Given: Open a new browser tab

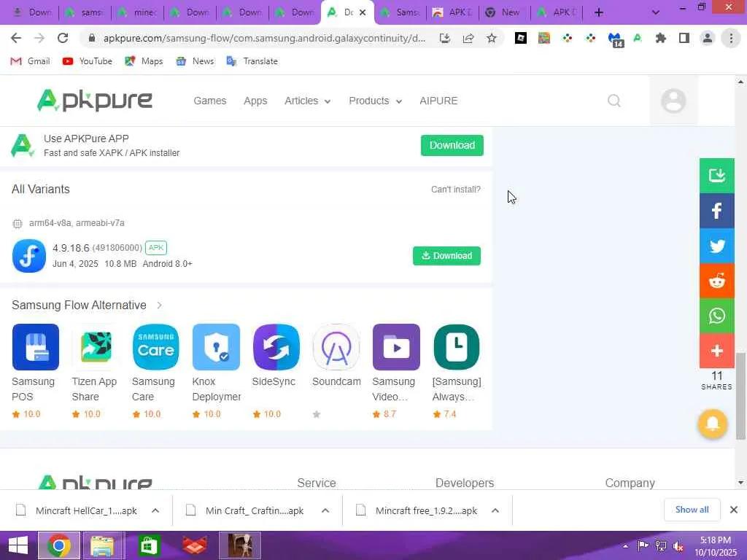Looking at the screenshot, I should (x=599, y=12).
